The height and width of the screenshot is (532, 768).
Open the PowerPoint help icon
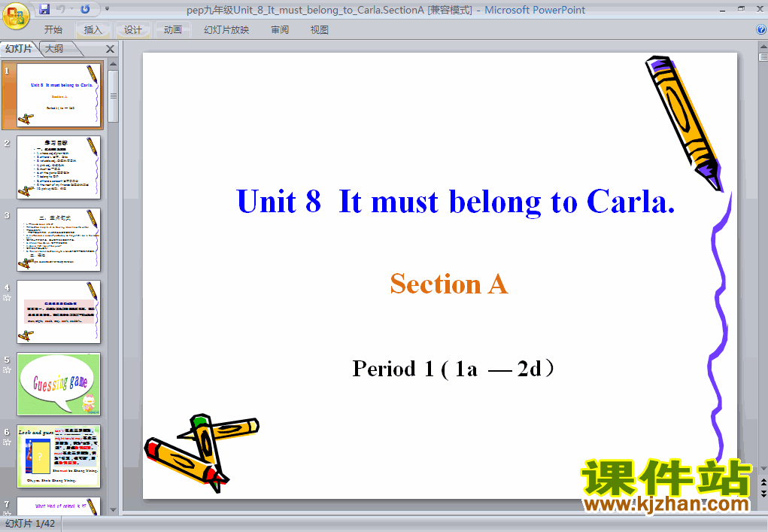(x=761, y=29)
